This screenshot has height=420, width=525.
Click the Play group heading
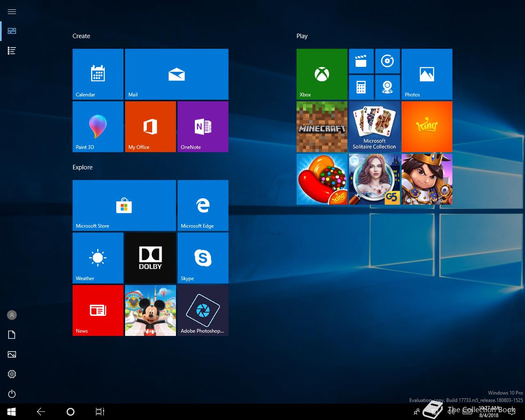pos(302,36)
